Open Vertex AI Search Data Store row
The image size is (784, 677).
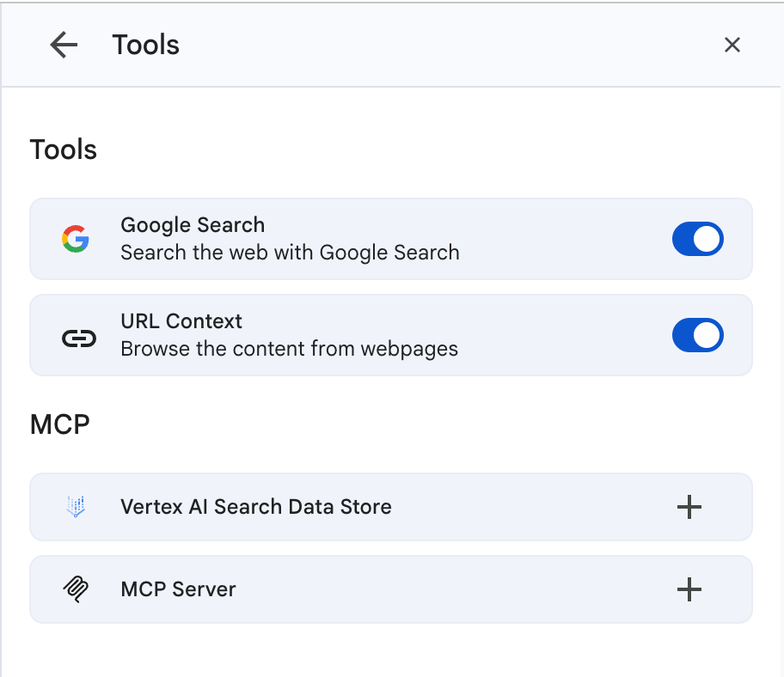(391, 507)
